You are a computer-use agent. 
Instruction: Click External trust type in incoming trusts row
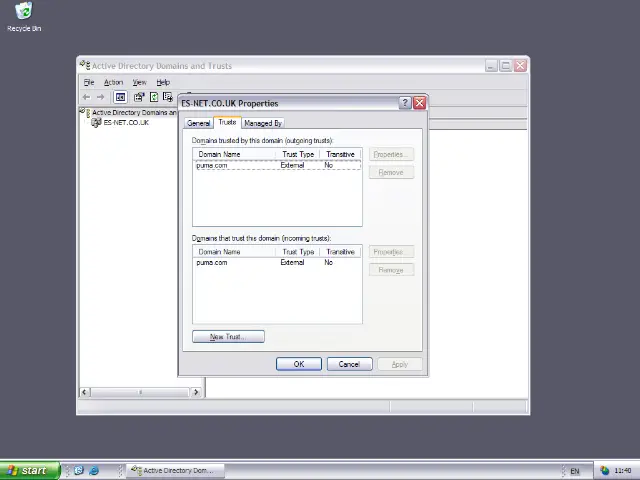tap(292, 262)
